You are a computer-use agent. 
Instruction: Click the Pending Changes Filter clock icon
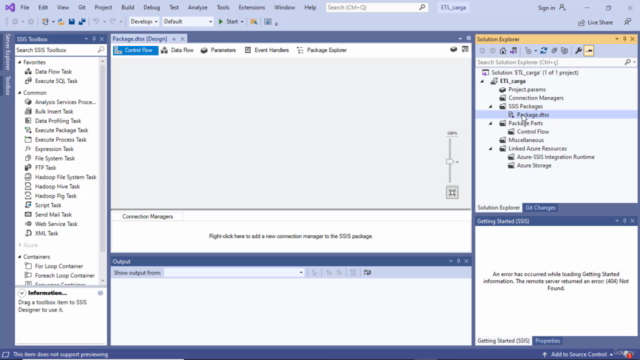528,51
